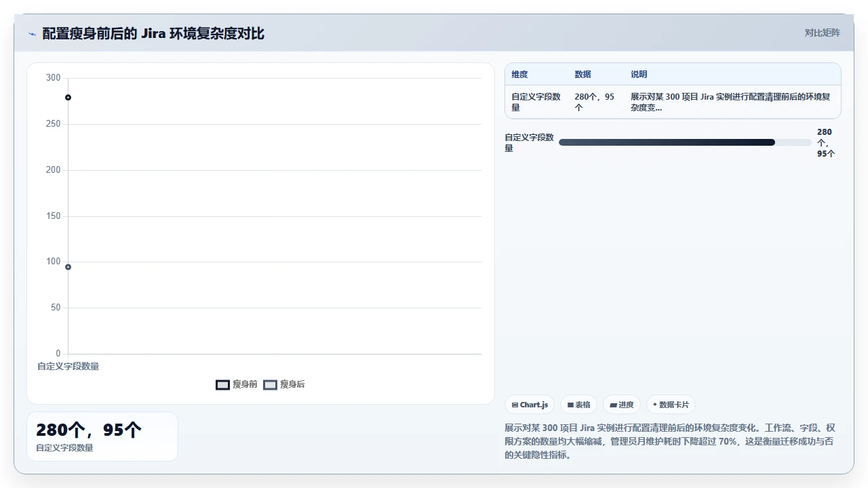The image size is (868, 488).
Task: Select the 表格 chip
Action: tap(578, 405)
